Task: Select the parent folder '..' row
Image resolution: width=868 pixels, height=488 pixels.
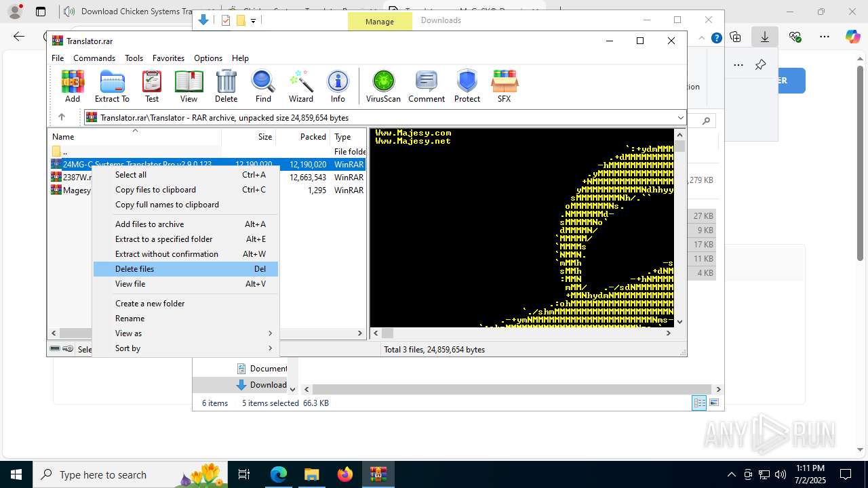Action: point(208,151)
